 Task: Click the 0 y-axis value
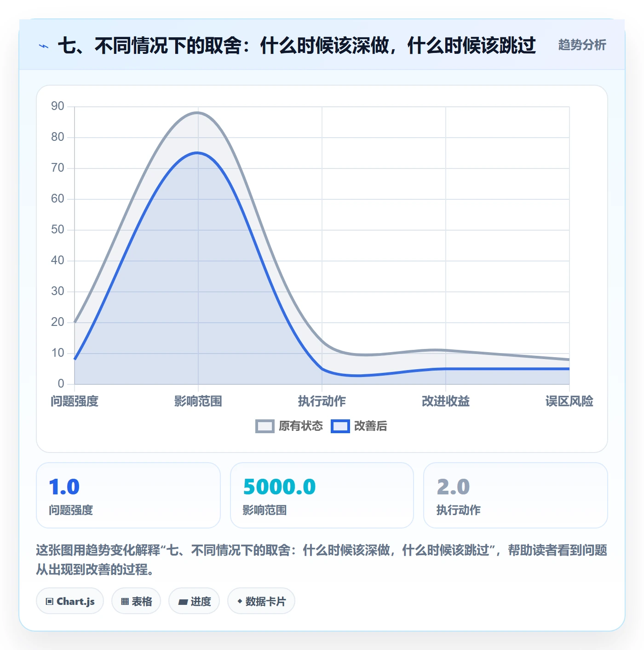tap(61, 384)
